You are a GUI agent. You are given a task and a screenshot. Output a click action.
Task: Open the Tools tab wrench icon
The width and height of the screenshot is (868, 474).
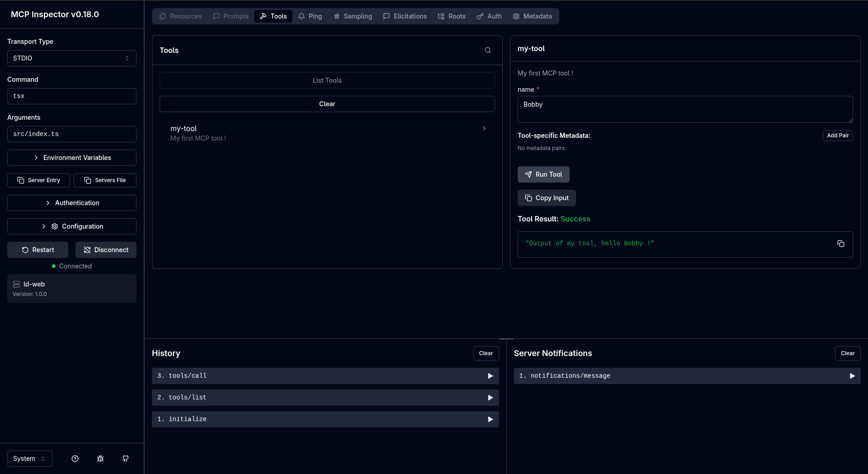tap(264, 16)
